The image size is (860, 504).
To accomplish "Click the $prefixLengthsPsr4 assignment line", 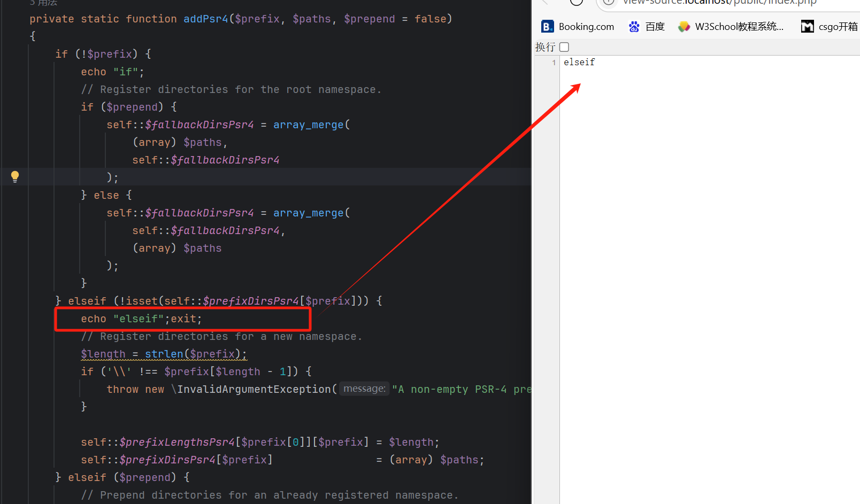I will [260, 442].
